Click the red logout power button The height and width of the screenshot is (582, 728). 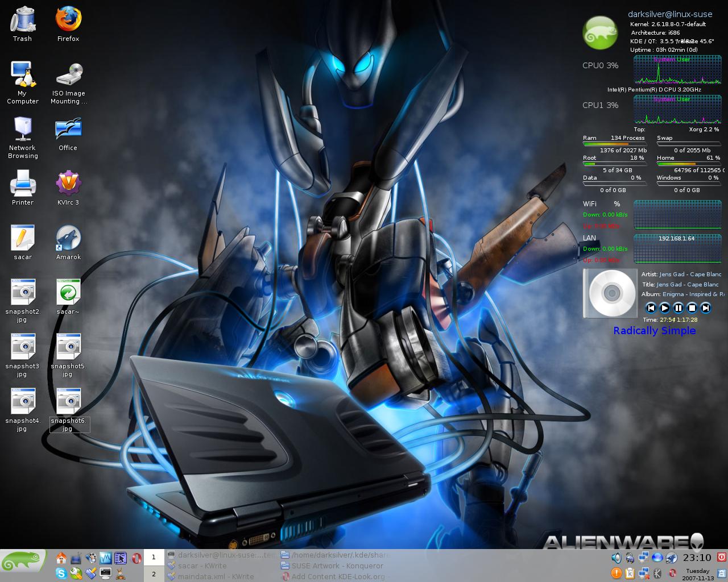pos(722,557)
